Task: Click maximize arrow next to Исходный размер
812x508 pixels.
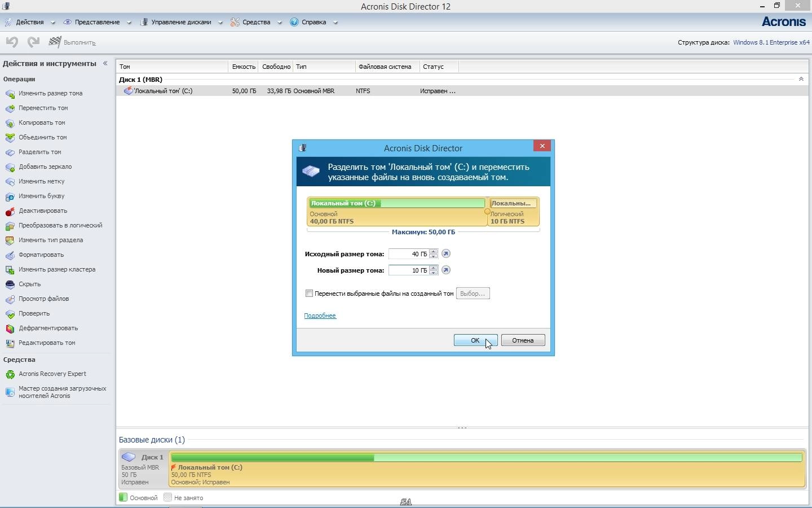Action: pos(445,254)
